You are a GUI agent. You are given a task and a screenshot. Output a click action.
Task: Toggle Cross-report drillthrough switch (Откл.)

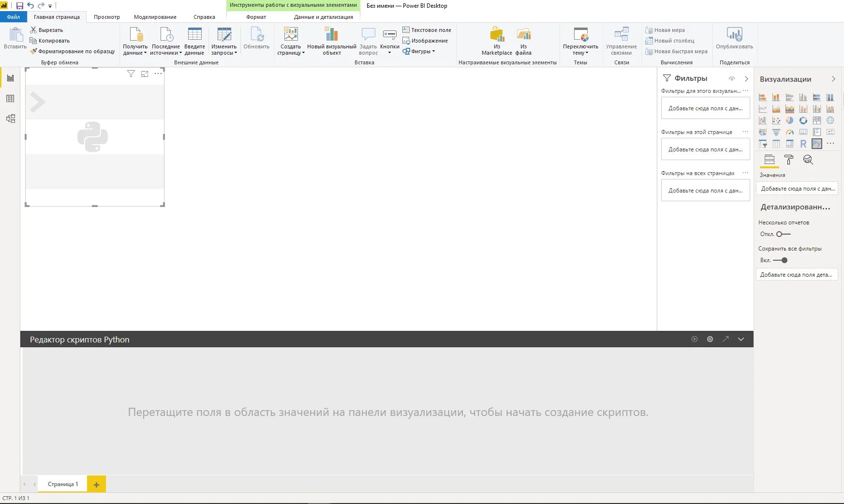pyautogui.click(x=784, y=234)
